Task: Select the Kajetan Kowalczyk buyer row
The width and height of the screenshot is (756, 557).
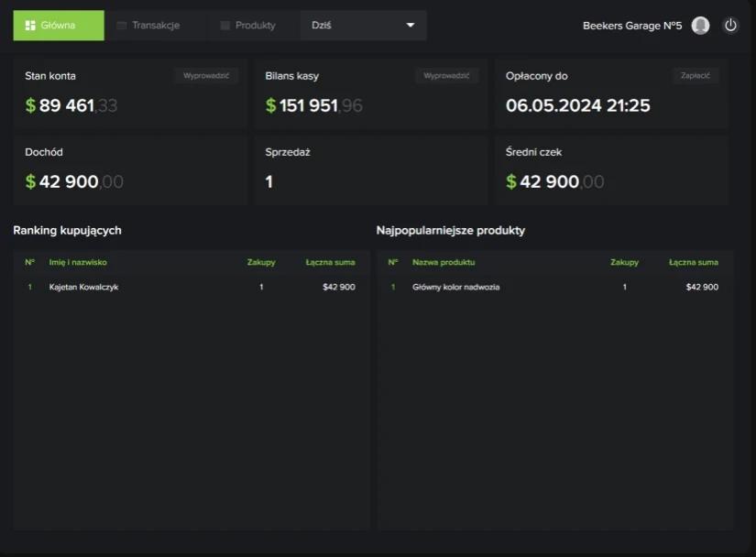Action: pyautogui.click(x=191, y=287)
